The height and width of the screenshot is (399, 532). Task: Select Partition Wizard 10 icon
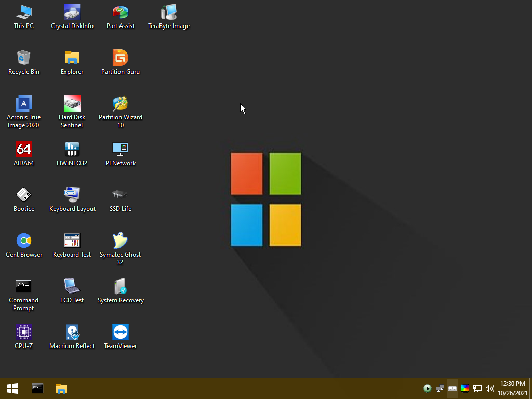click(x=121, y=112)
